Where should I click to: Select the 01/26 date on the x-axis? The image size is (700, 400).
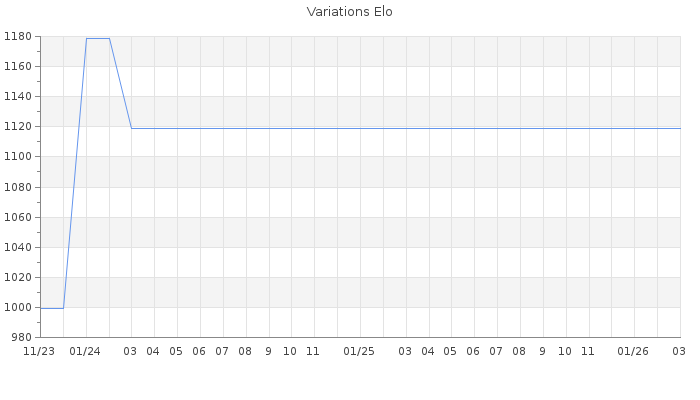633,352
